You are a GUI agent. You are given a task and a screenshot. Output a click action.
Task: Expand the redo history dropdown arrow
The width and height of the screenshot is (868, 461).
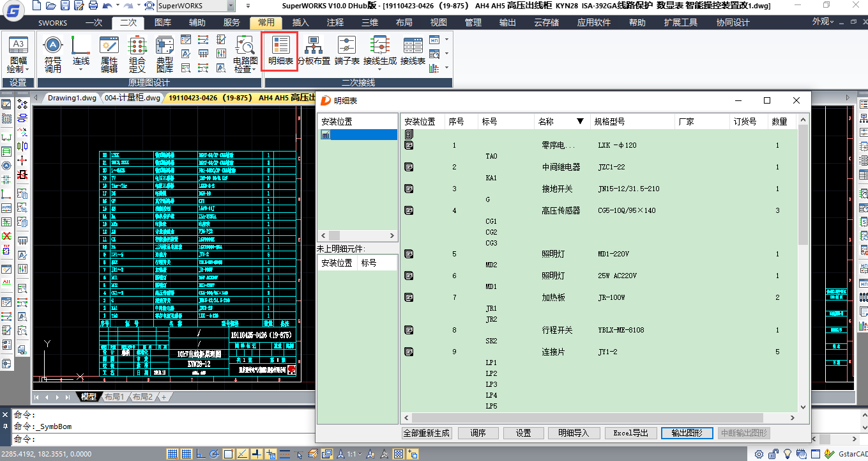click(x=137, y=6)
